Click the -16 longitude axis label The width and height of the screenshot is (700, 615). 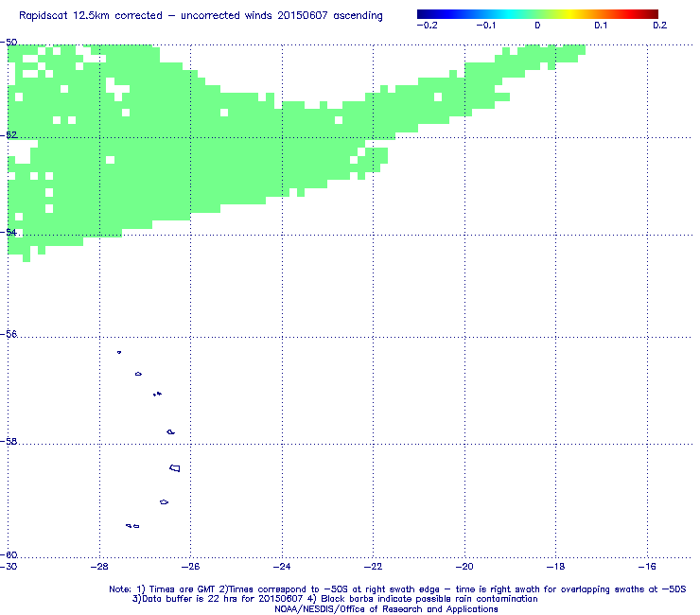pos(647,567)
